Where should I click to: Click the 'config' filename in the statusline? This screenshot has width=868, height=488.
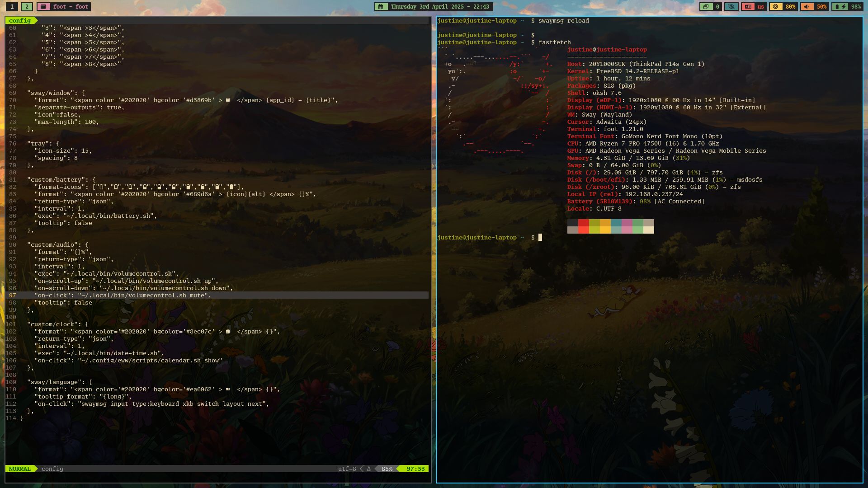(x=52, y=469)
